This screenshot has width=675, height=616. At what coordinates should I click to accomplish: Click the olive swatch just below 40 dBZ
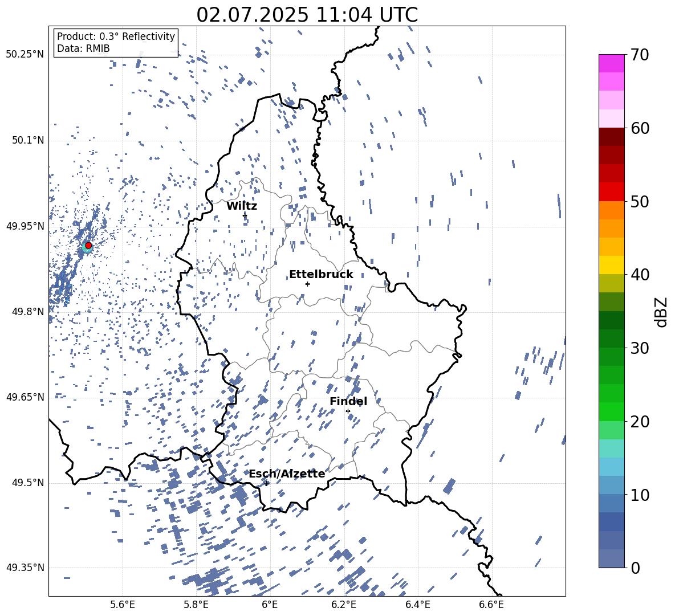click(x=611, y=283)
